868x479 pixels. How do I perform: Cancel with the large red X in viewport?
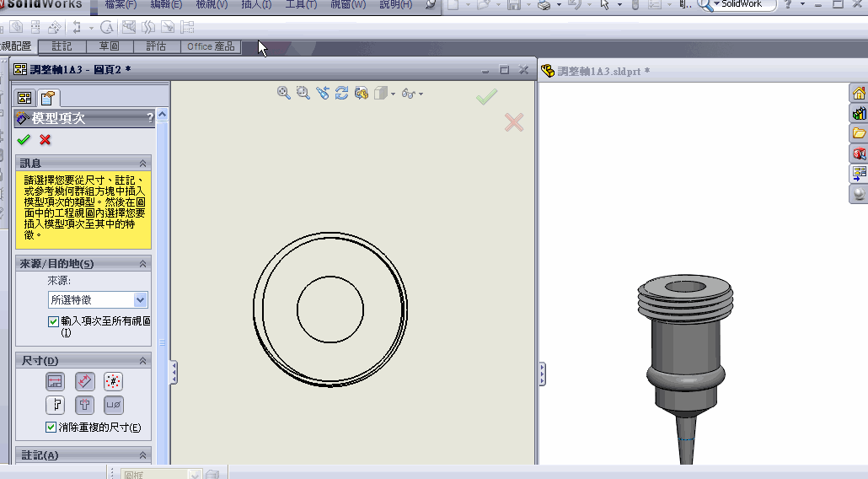pyautogui.click(x=514, y=122)
